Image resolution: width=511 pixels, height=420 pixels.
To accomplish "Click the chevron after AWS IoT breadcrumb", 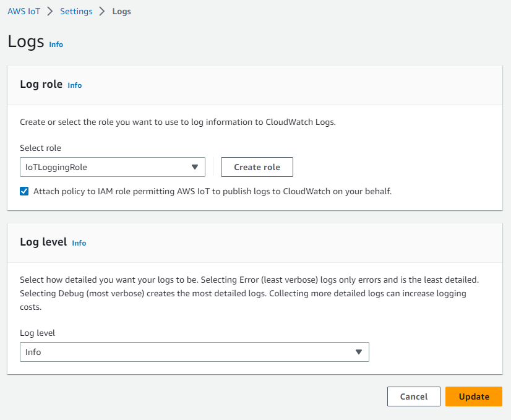I will click(x=50, y=11).
